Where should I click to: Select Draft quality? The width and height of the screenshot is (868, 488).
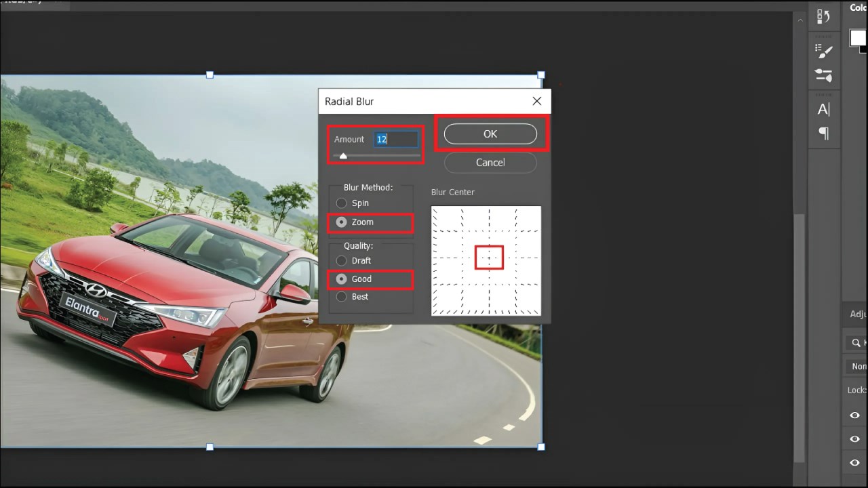click(342, 260)
